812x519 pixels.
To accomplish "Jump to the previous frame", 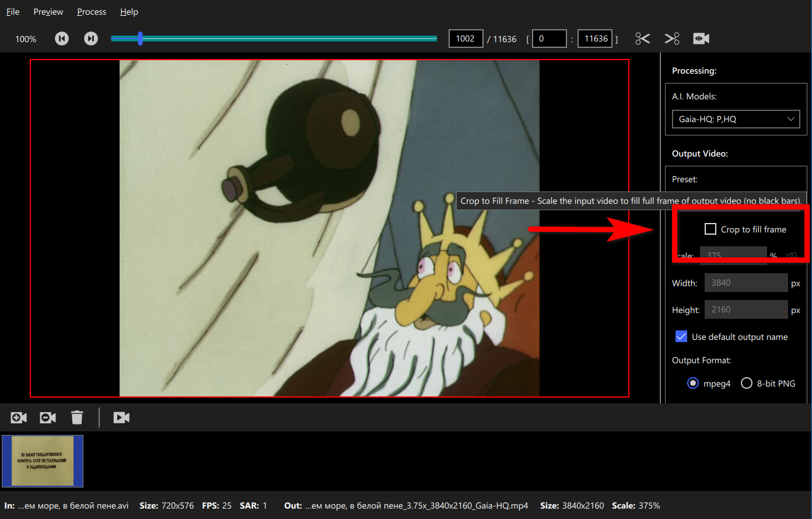I will pos(62,39).
